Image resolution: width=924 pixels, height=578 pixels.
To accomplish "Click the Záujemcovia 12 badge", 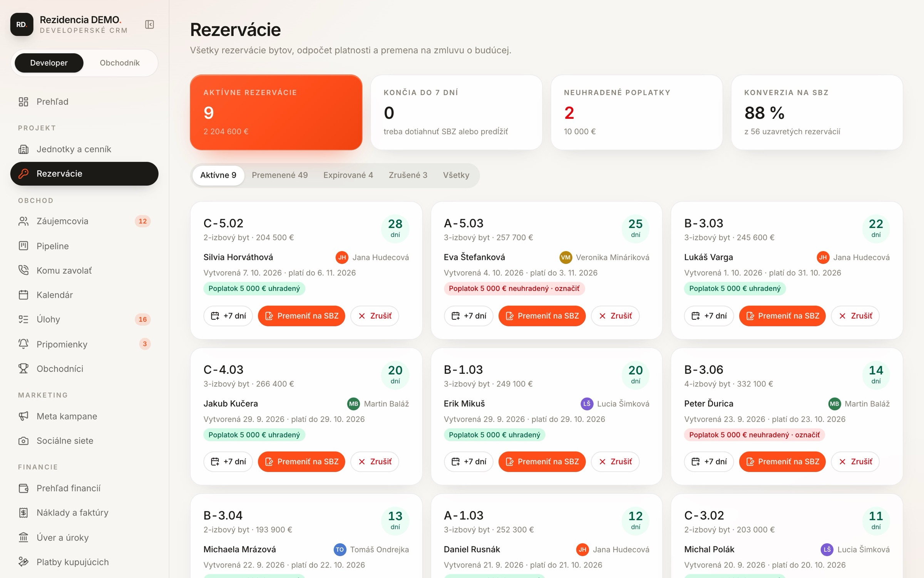I will point(142,221).
